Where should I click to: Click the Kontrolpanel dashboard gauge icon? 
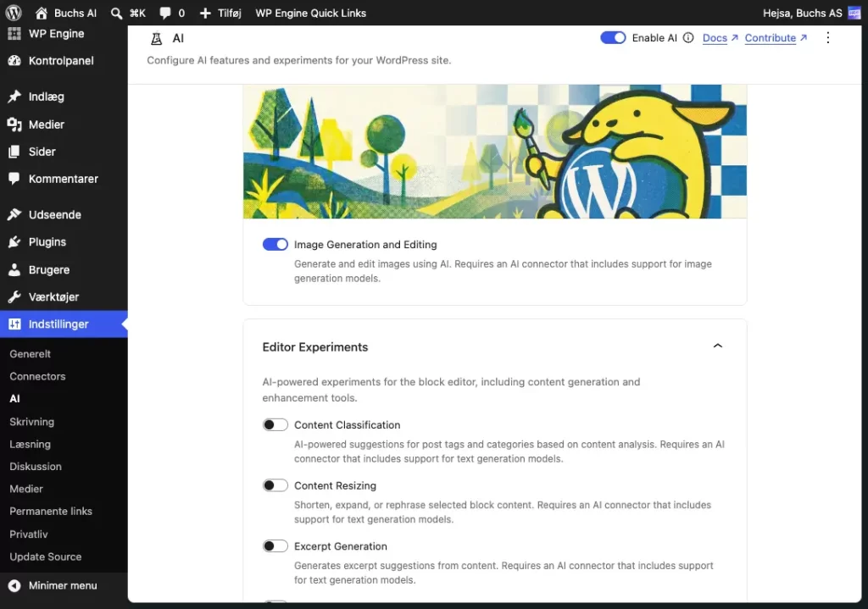pyautogui.click(x=14, y=61)
